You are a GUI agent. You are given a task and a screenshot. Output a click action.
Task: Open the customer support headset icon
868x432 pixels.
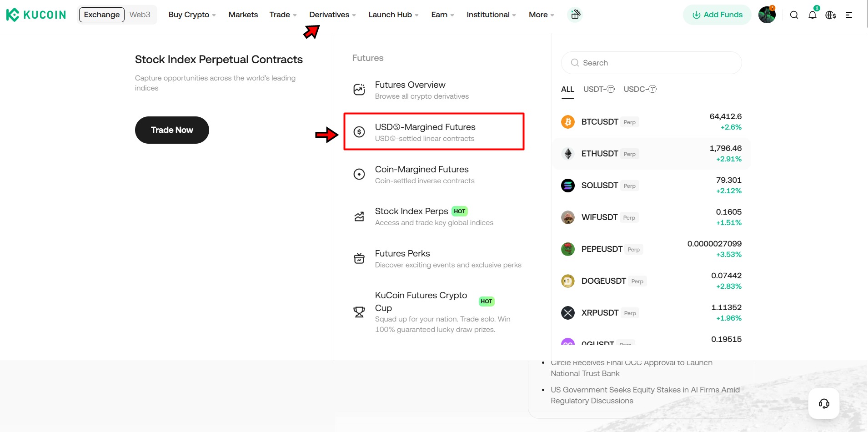pos(824,403)
